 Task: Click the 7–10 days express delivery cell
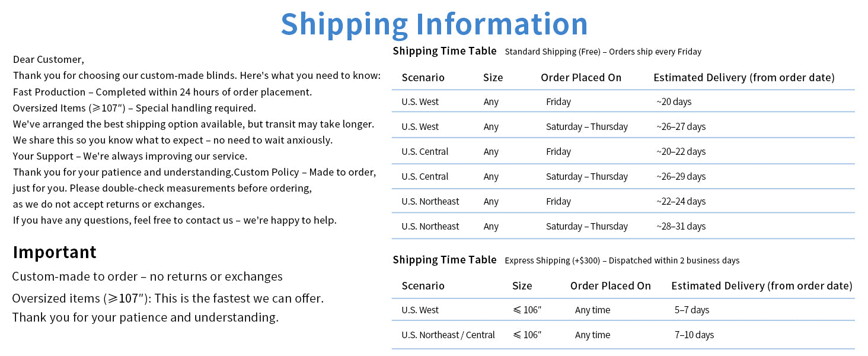pos(694,335)
